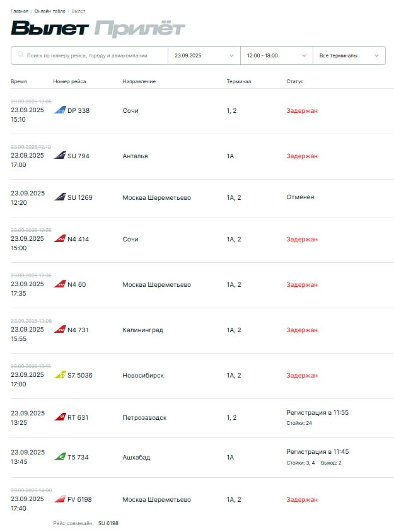Open the Ашхабад T5 734 flight details
Screen dimensions: 394x532
pyautogui.click(x=202, y=458)
